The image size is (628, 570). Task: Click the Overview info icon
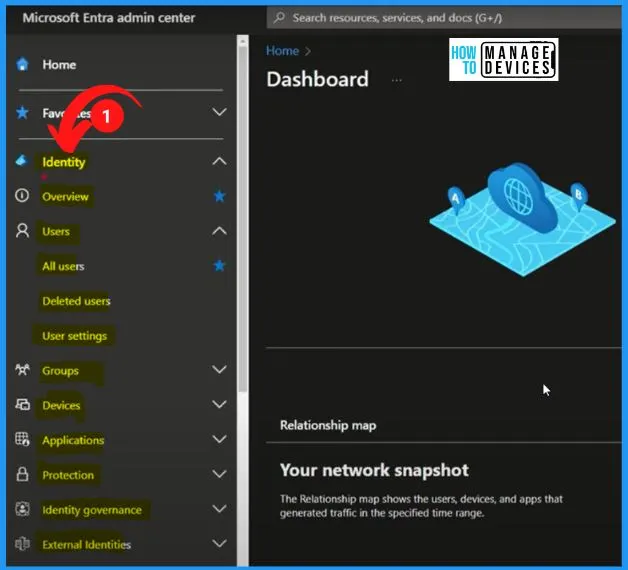(22, 196)
